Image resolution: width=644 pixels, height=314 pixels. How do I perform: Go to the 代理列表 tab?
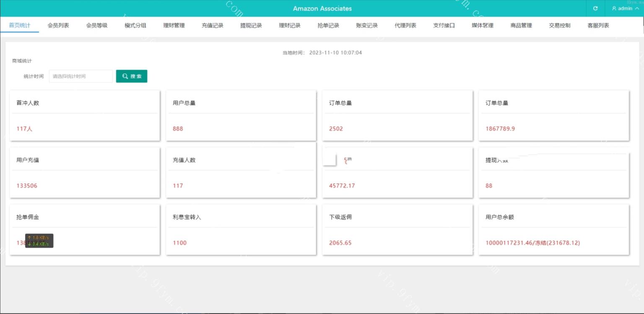point(405,26)
